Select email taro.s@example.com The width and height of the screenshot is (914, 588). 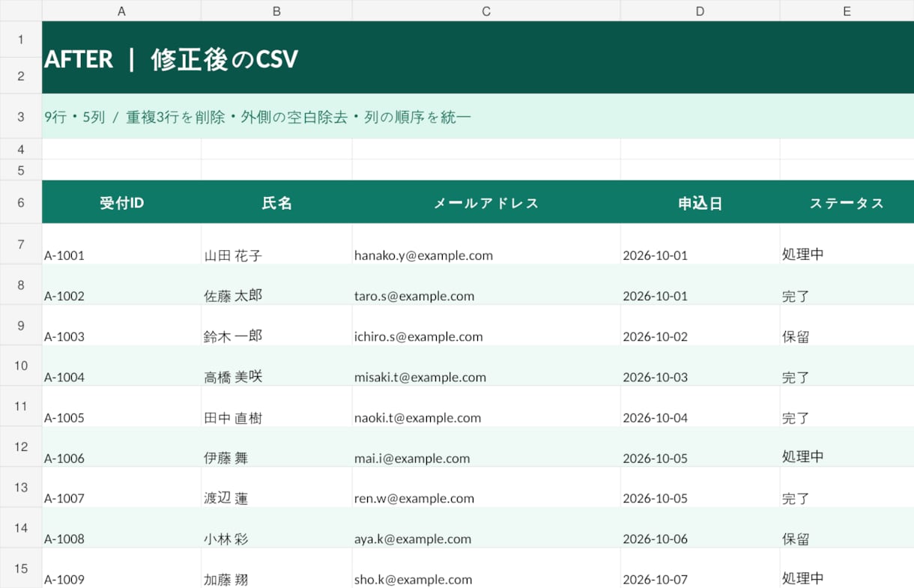click(486, 285)
